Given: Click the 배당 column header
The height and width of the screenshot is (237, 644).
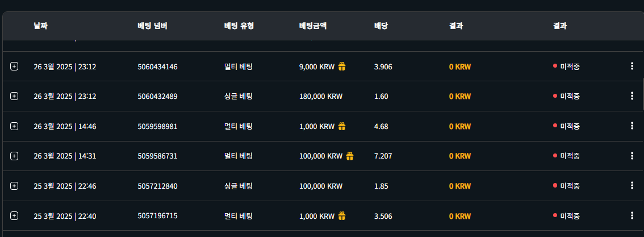Looking at the screenshot, I should 380,26.
